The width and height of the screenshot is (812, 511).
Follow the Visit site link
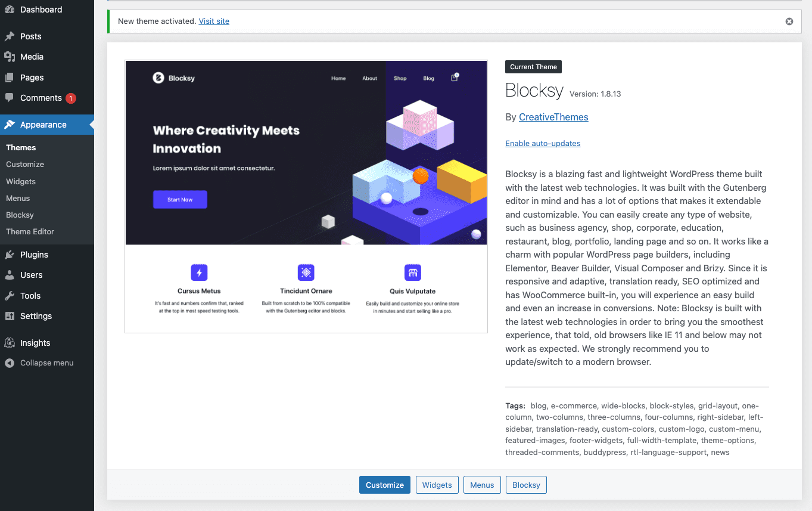[x=214, y=21]
